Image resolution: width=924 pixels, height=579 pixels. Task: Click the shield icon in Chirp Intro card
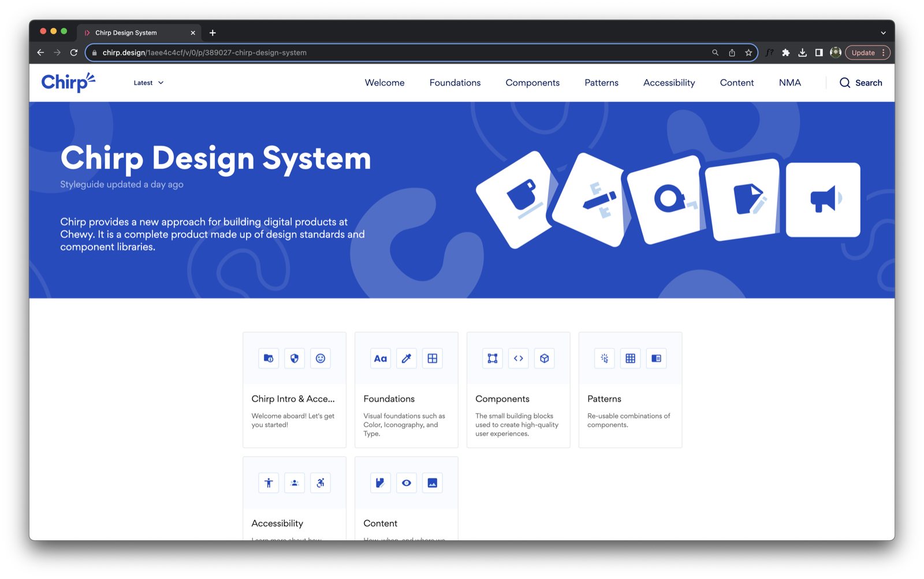[295, 358]
